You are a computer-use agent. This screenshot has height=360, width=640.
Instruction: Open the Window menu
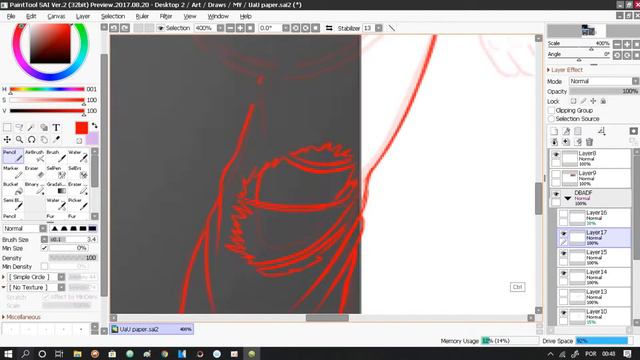218,16
